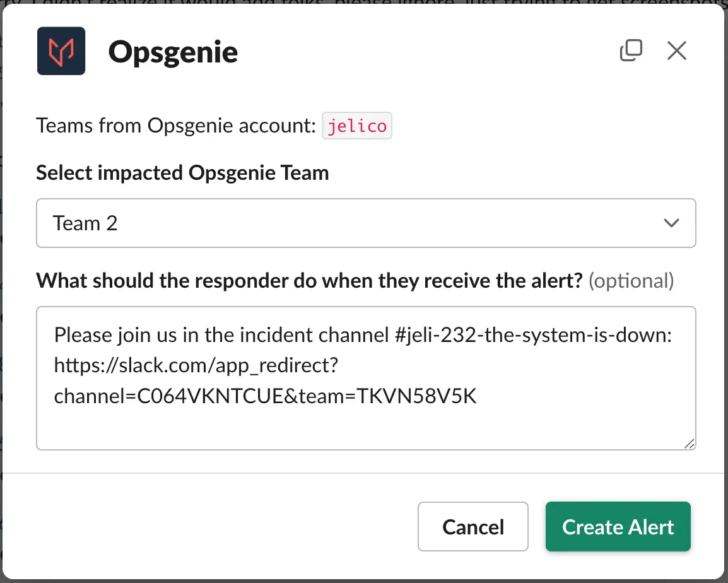Click the Create Alert button
Image resolution: width=728 pixels, height=583 pixels.
(618, 527)
